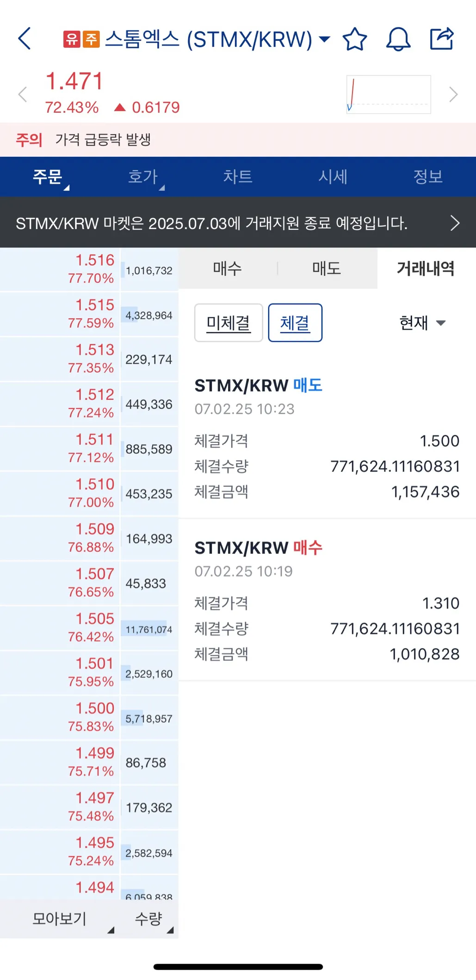Switch to the 매수 tab
The width and height of the screenshot is (476, 980).
[x=228, y=268]
